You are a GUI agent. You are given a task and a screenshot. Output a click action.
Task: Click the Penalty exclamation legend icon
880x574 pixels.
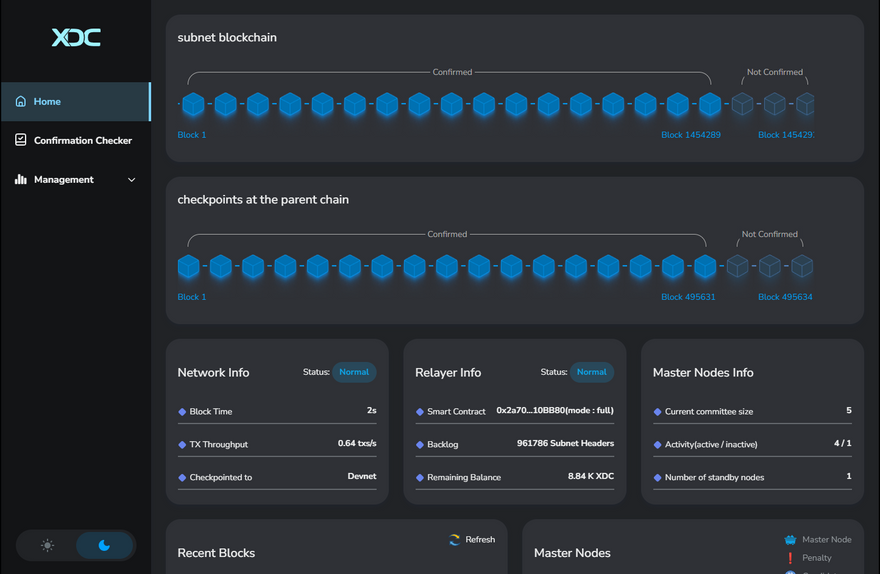pos(790,558)
